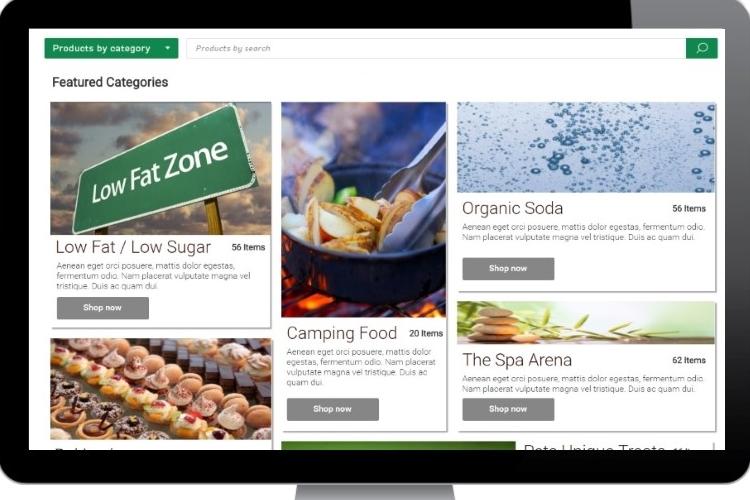750x500 pixels.
Task: Click Shop now under Low Fat / Low Sugar
Action: (x=103, y=308)
